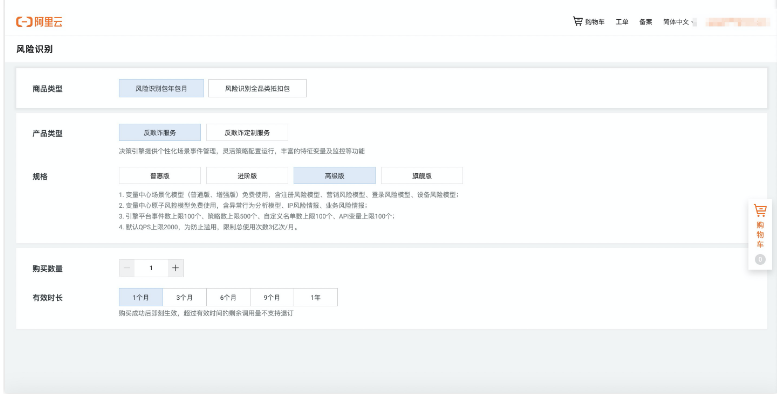Screen dimensions: 777x394
Task: Select the 普惠版 specification
Action: [160, 175]
